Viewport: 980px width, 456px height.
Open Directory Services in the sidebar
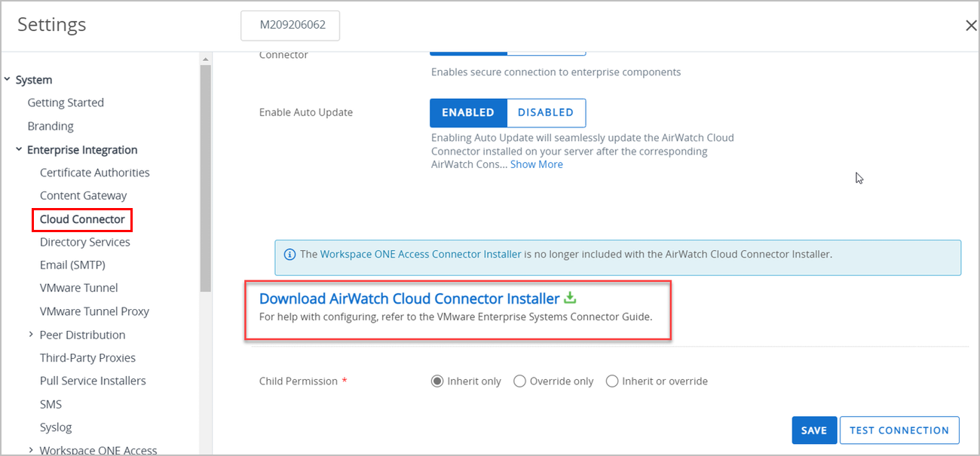(x=85, y=242)
